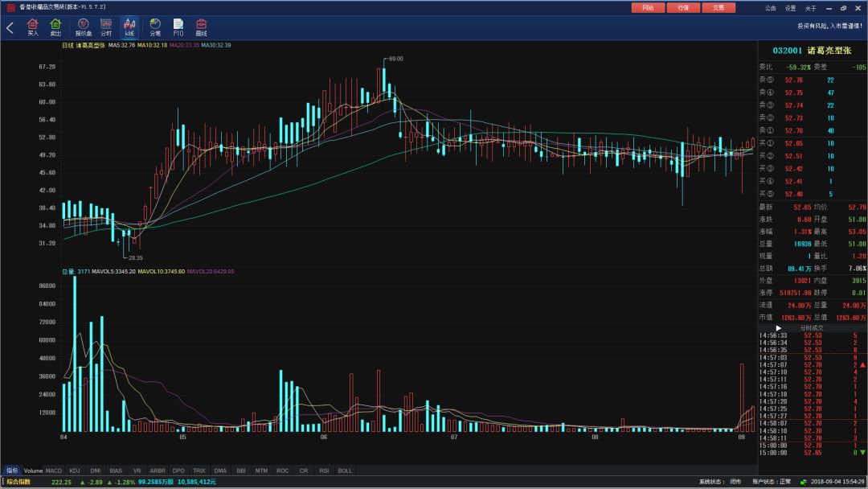Click the 网站 red button

pos(649,8)
